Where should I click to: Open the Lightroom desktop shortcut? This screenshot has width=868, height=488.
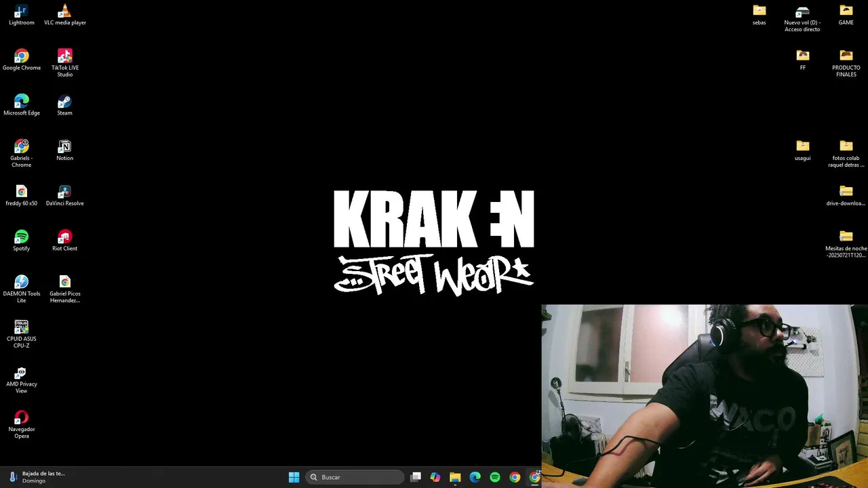click(x=21, y=15)
